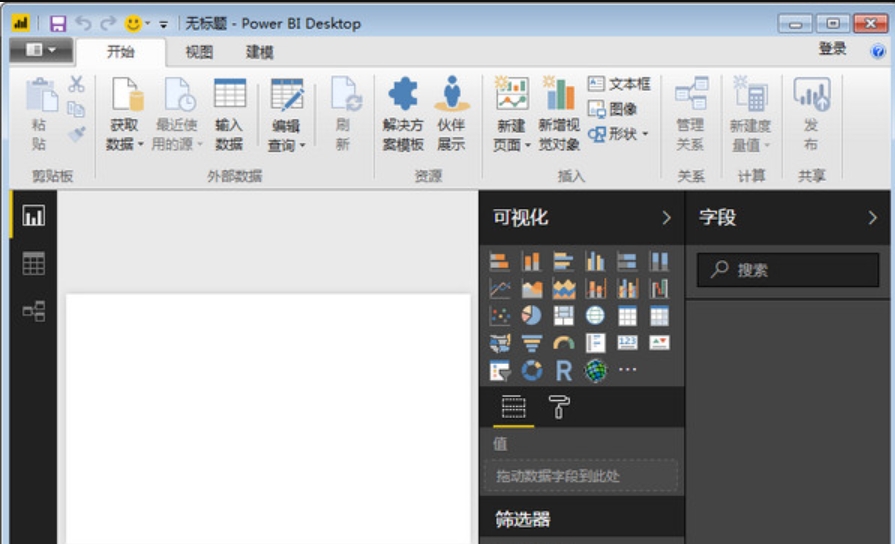
Task: Expand the 新建页面 dropdown arrow
Action: pyautogui.click(x=527, y=145)
